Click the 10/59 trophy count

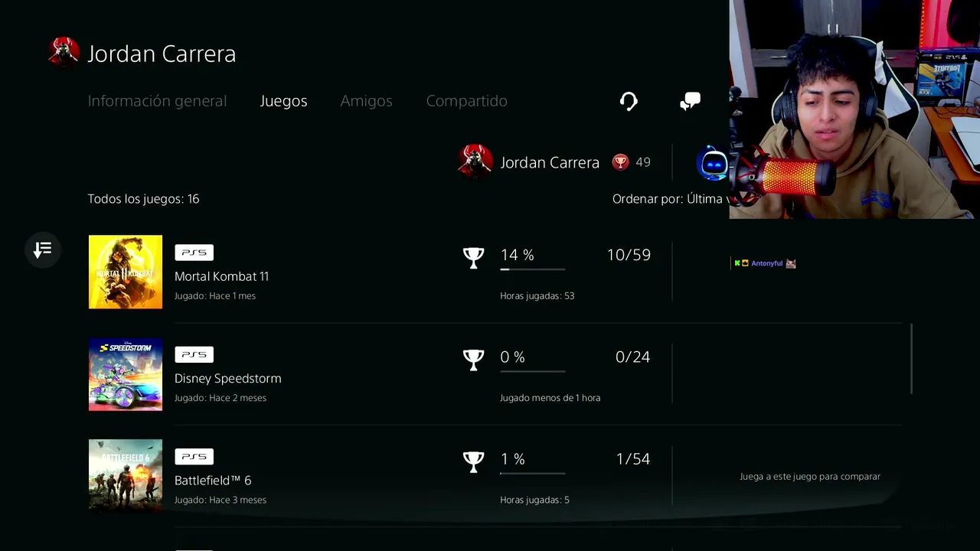[629, 255]
